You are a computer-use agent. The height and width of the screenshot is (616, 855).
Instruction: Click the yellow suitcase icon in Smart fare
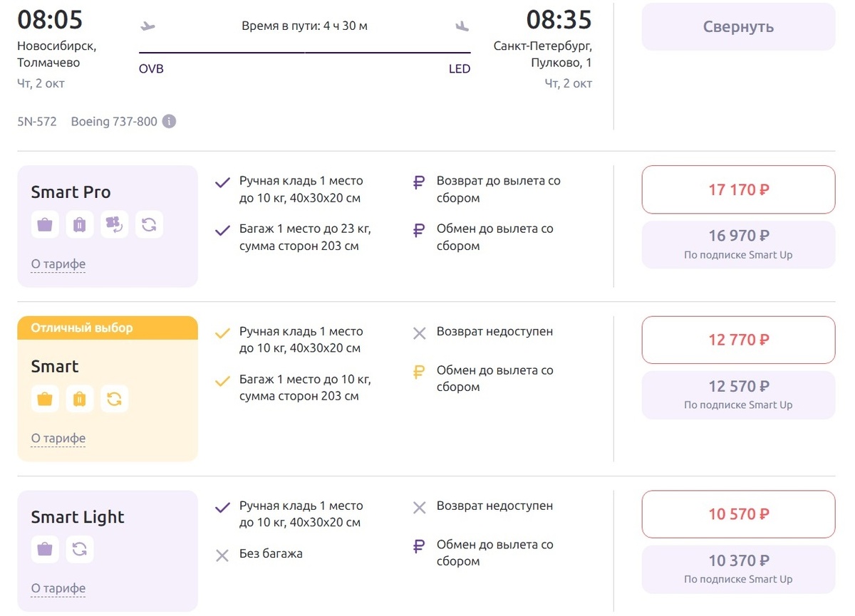point(80,399)
